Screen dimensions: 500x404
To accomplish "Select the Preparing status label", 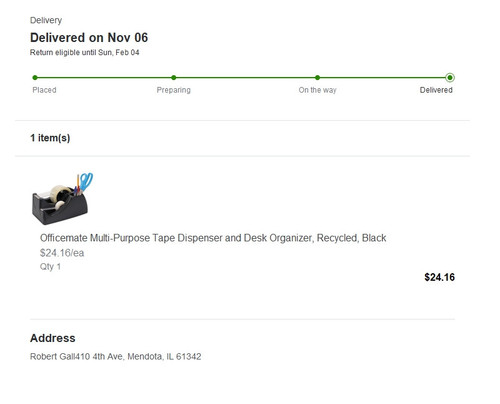I will pos(174,90).
